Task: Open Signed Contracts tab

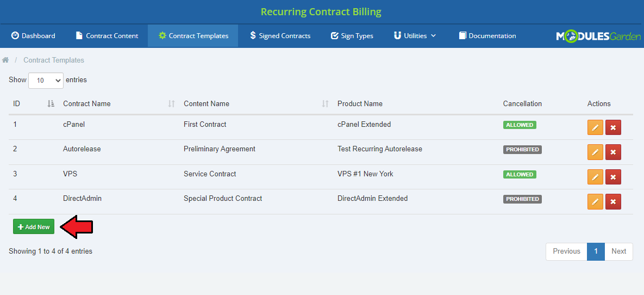Action: pos(280,36)
